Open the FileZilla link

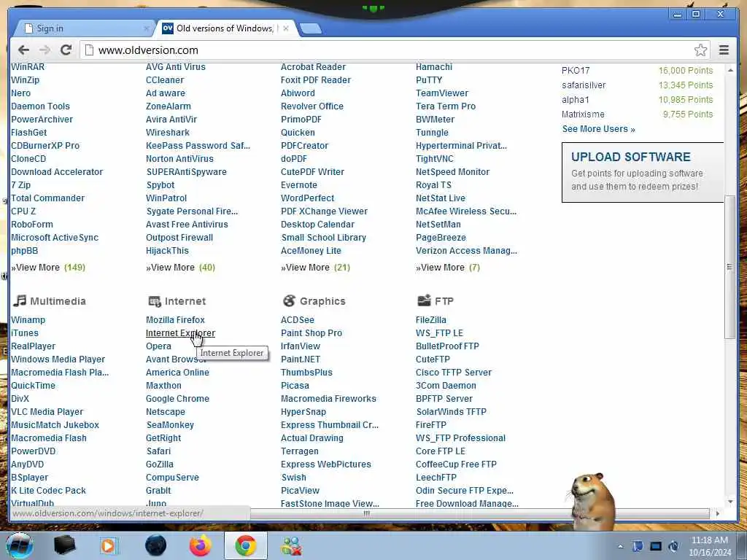431,320
